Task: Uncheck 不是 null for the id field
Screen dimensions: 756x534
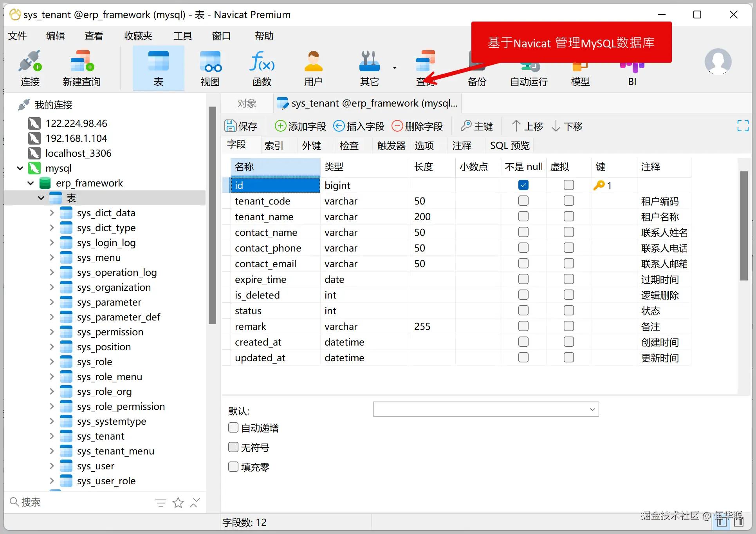Action: coord(523,185)
